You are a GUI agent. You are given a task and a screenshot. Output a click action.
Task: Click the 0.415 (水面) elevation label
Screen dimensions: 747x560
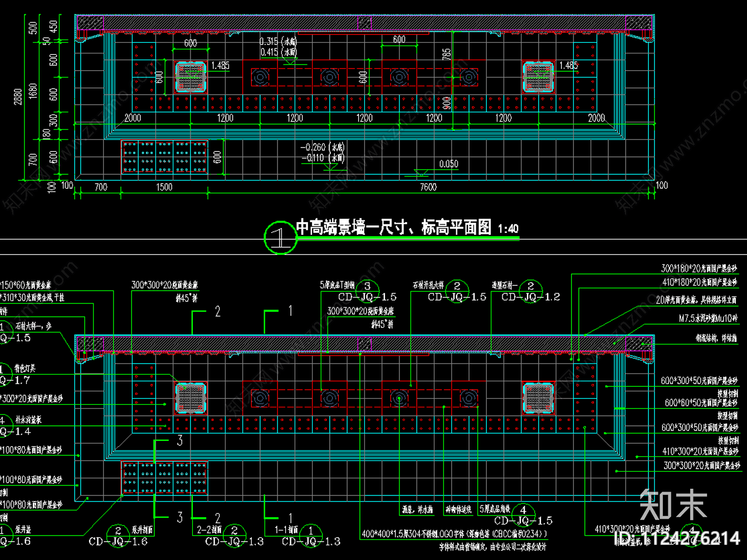pos(279,52)
